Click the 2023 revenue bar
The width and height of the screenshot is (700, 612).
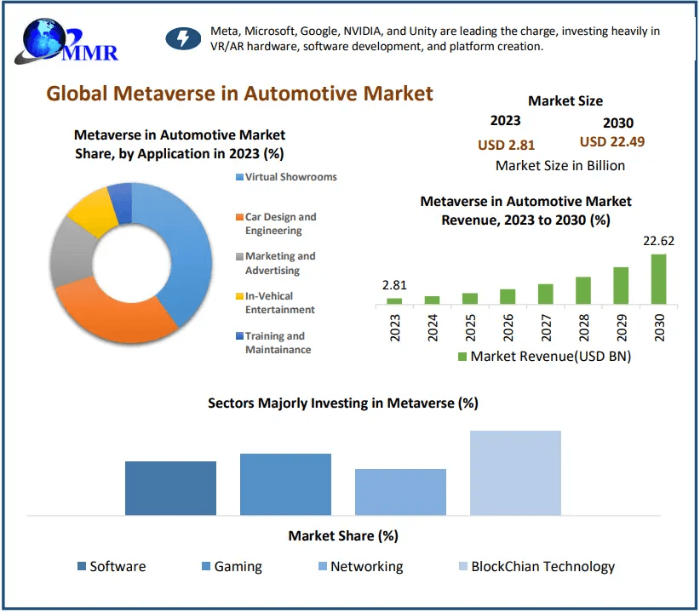(x=394, y=300)
